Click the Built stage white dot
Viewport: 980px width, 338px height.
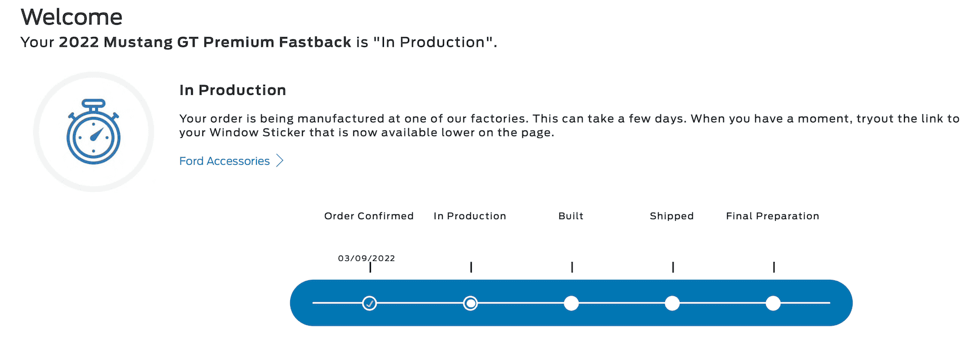571,303
